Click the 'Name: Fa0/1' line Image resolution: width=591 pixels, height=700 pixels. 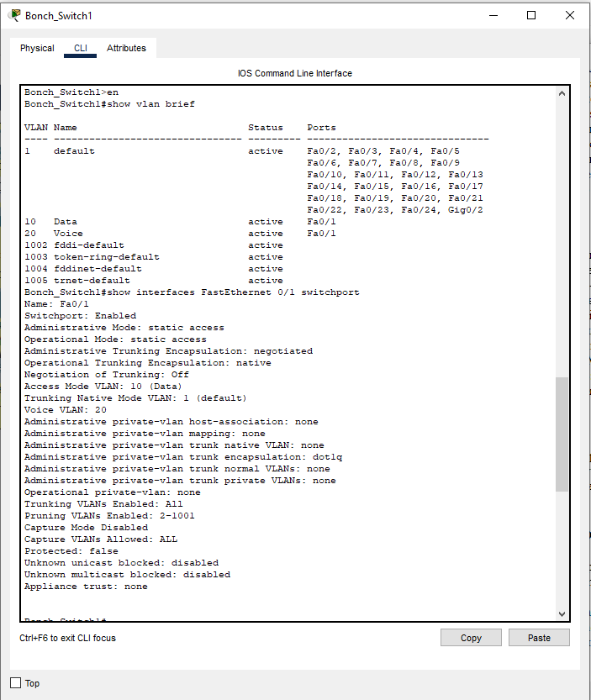pos(56,304)
